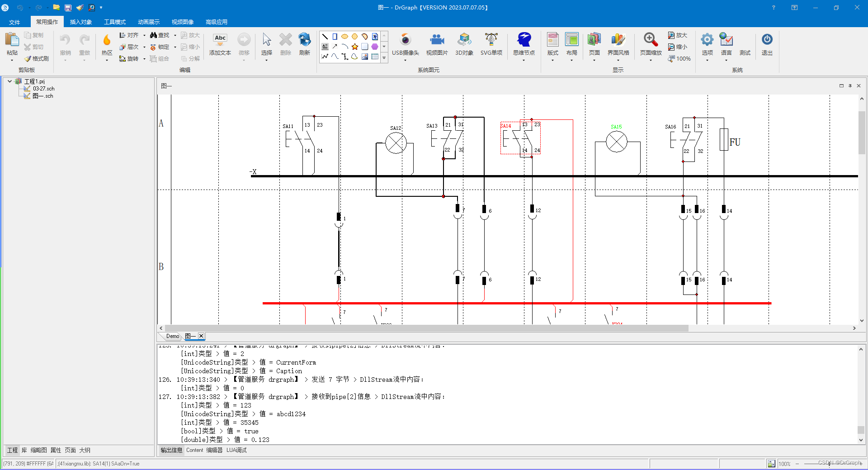The height and width of the screenshot is (470, 868).
Task: Click the Page (页面) button
Action: click(594, 45)
